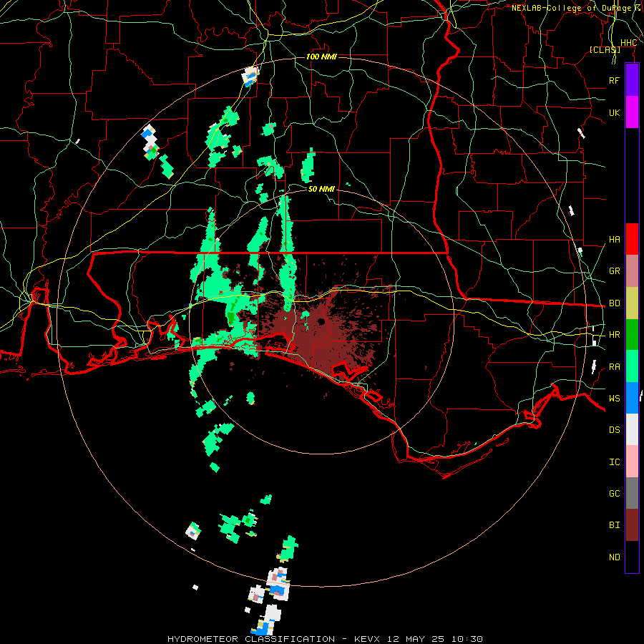Select the RA legend label
The image size is (644, 644).
tap(614, 367)
